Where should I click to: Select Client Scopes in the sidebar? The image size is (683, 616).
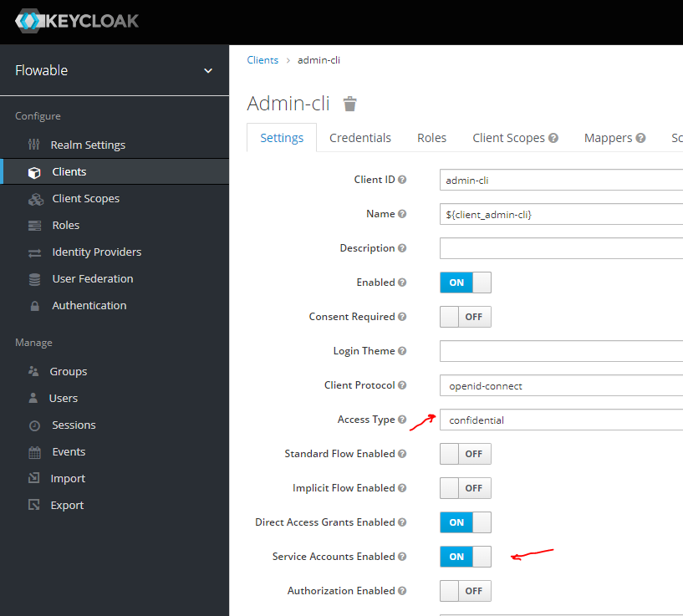click(x=86, y=198)
